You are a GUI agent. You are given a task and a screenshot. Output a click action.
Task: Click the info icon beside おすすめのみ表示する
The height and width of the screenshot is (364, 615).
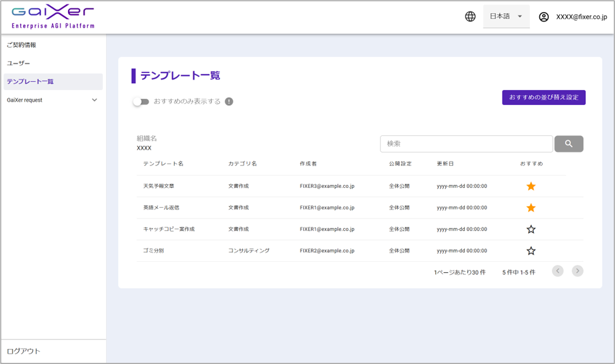click(x=229, y=102)
